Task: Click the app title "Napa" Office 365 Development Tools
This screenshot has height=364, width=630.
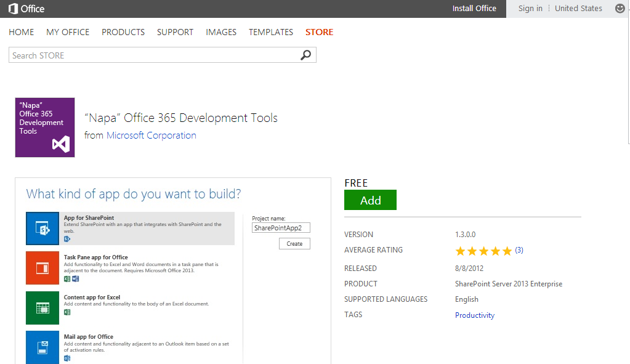Action: [181, 118]
